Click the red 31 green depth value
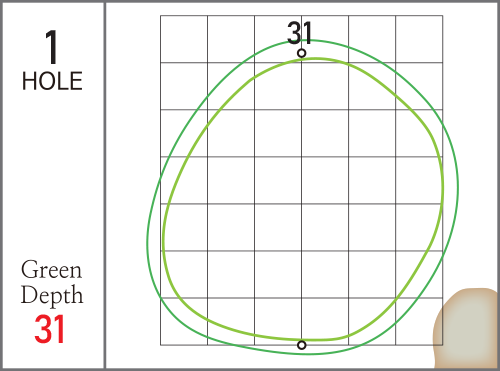 coord(49,329)
